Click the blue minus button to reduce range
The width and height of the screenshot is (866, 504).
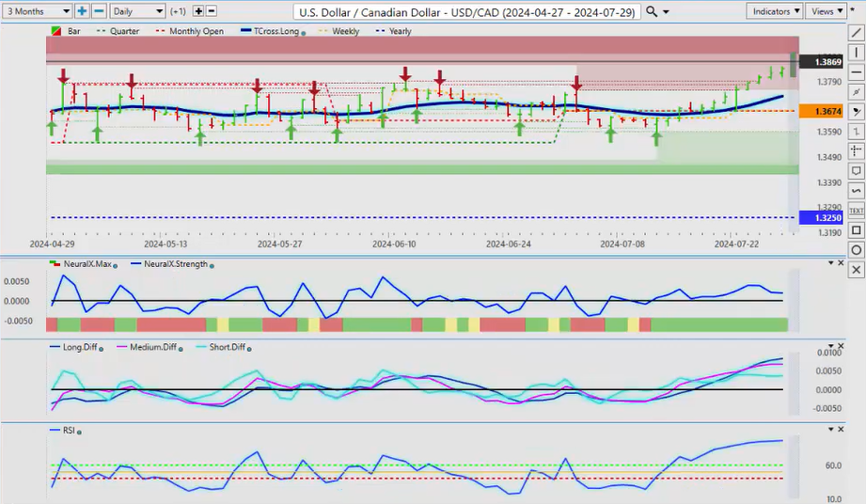(98, 11)
